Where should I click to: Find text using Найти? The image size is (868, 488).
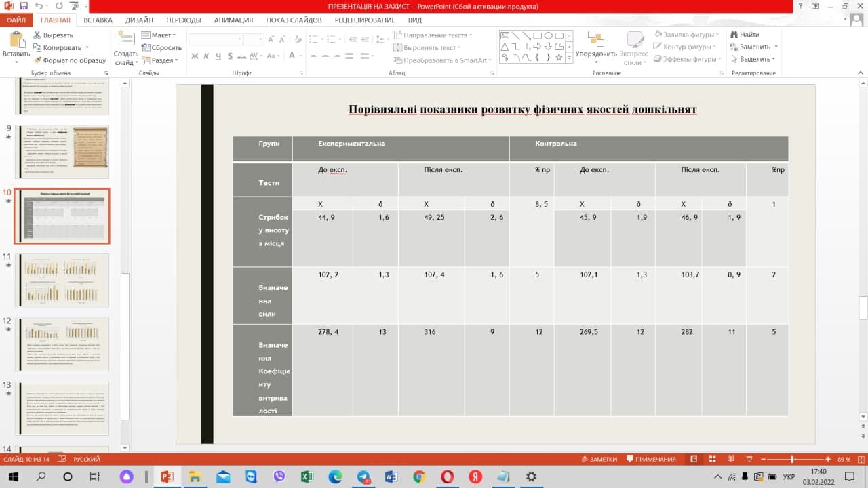click(x=745, y=35)
